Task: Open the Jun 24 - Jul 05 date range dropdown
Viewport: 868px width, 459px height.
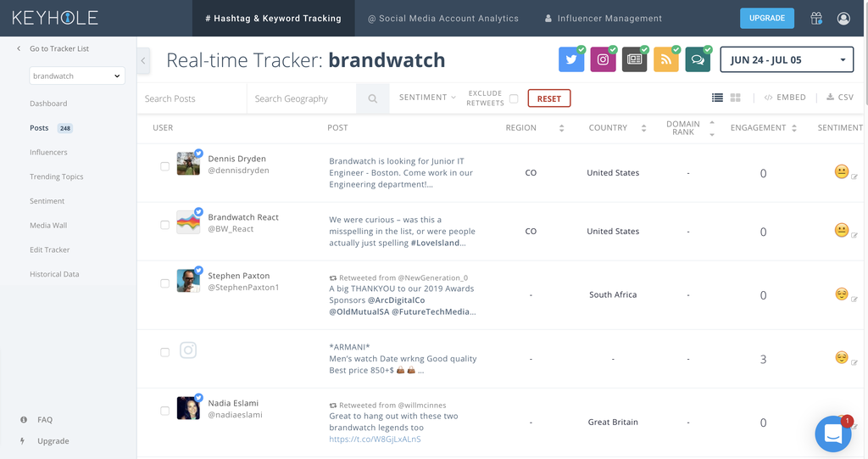Action: tap(787, 60)
